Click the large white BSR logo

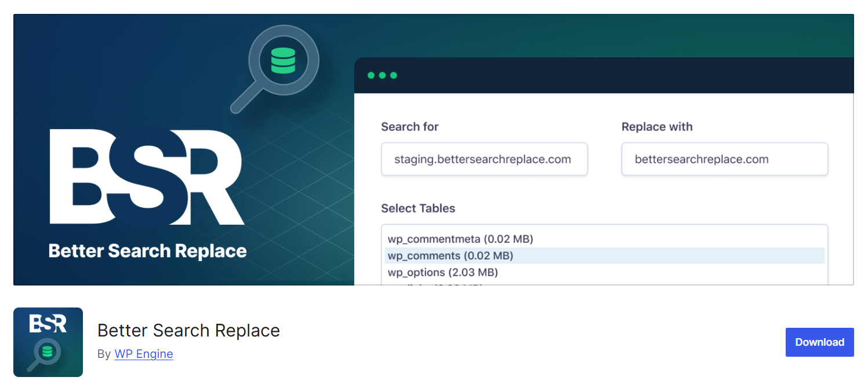pyautogui.click(x=146, y=177)
